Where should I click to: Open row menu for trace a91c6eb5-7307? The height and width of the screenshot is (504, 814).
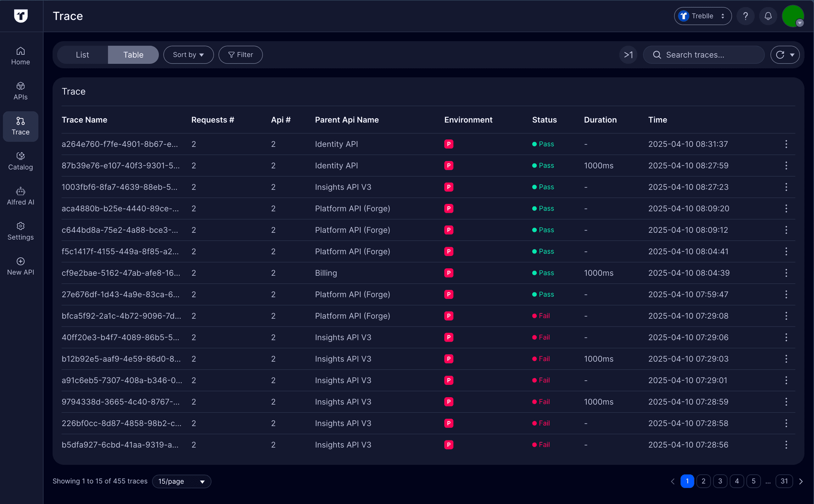786,380
